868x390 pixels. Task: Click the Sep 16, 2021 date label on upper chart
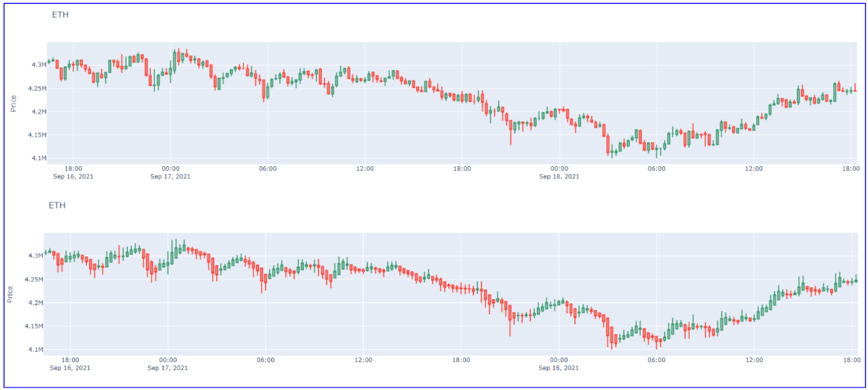click(73, 177)
